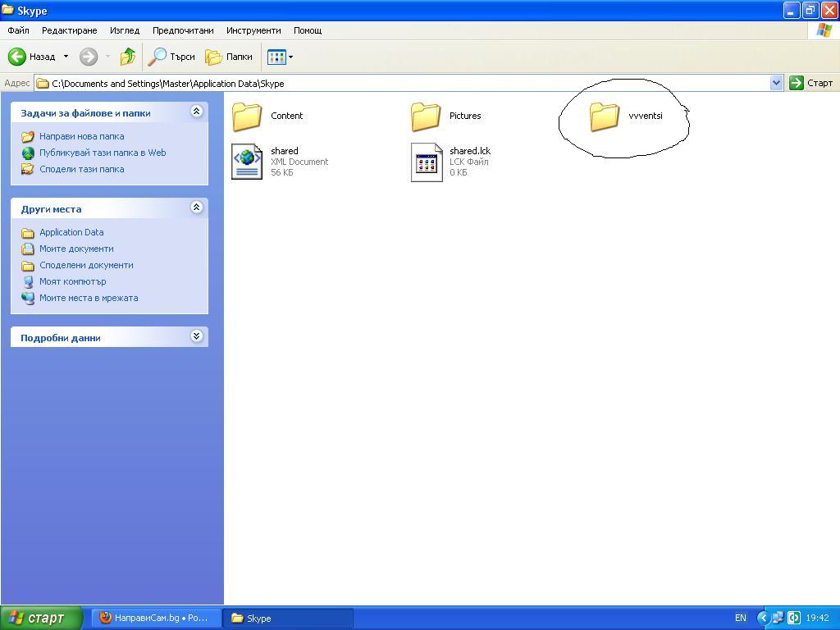Click the Application Data folder icon in sidebar
840x630 pixels.
(28, 232)
